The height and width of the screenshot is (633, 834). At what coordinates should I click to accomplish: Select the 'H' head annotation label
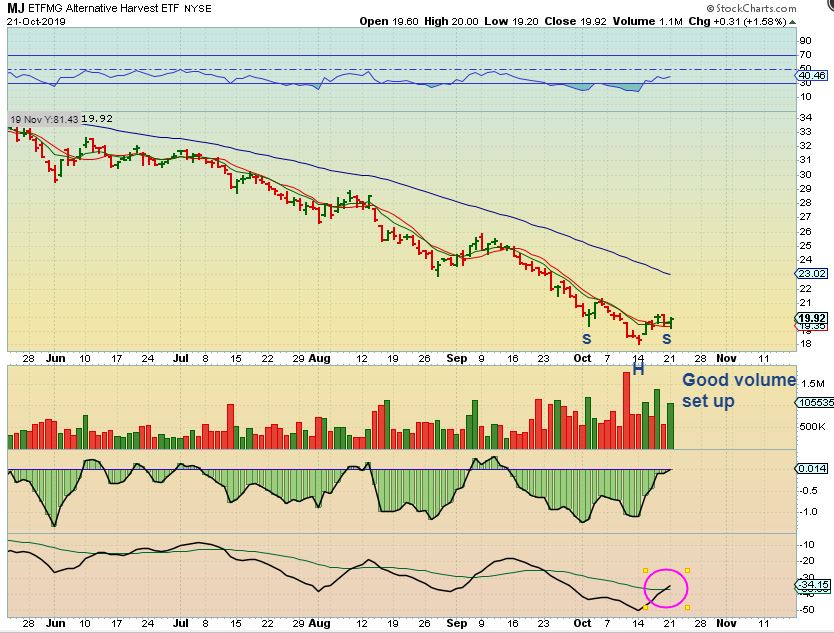638,369
